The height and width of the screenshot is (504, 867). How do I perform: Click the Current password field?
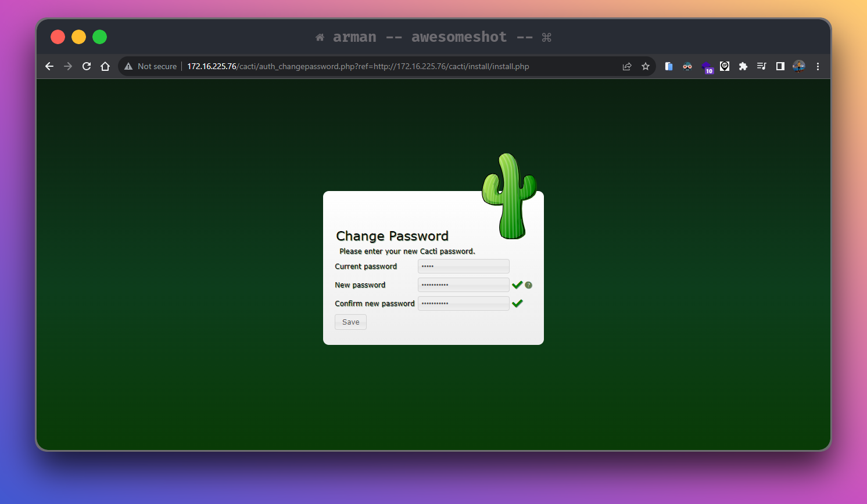463,266
